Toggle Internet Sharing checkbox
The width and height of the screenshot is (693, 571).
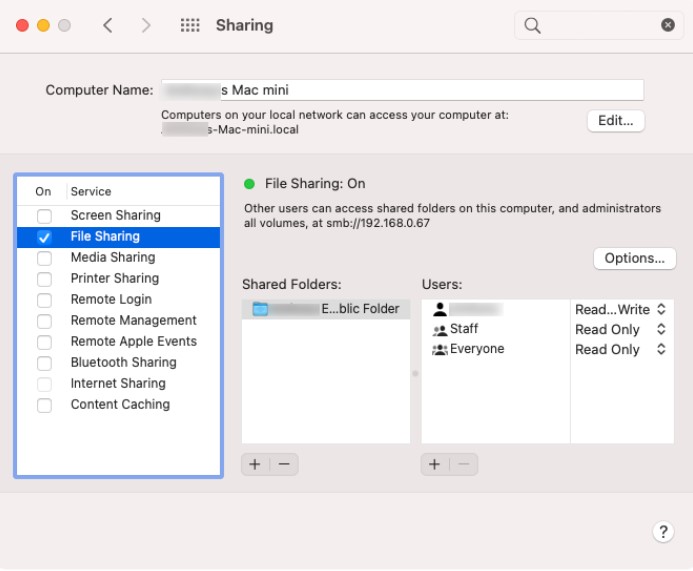coord(44,384)
